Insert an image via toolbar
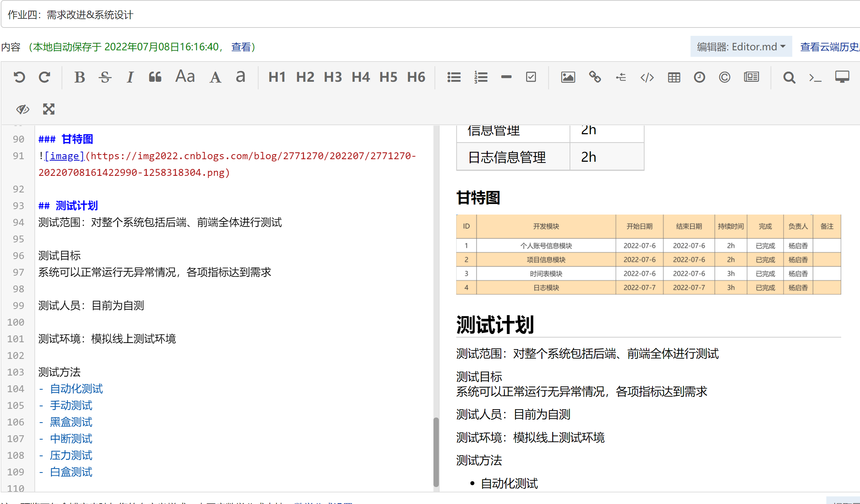The height and width of the screenshot is (504, 860). pyautogui.click(x=568, y=77)
